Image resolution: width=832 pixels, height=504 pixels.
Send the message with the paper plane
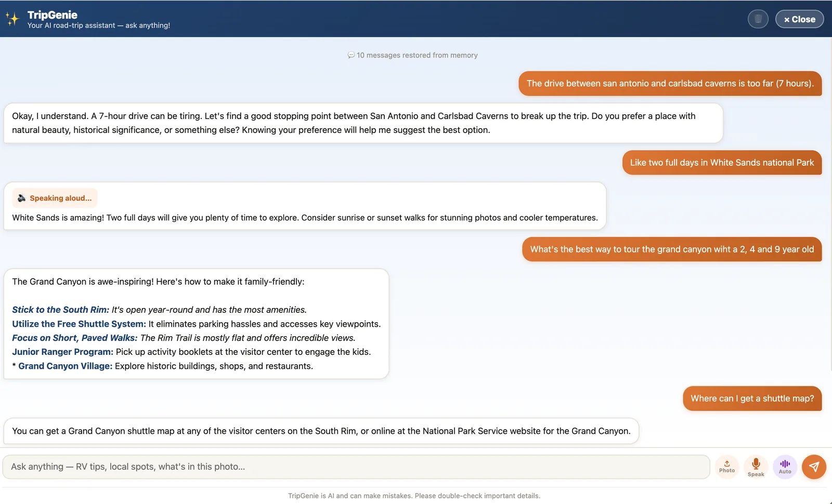(814, 467)
